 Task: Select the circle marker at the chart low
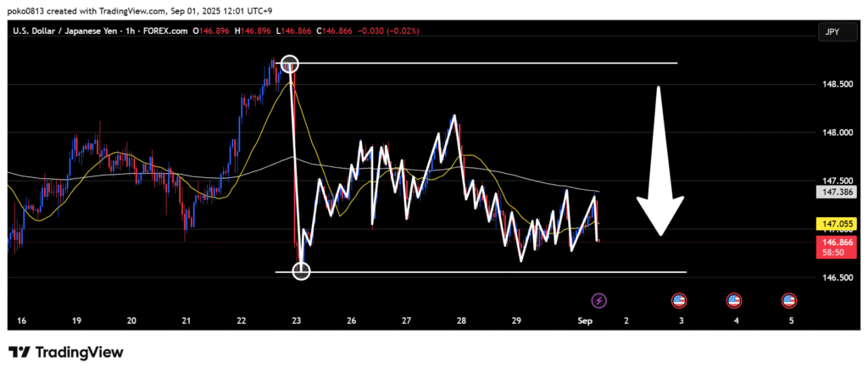click(x=302, y=271)
